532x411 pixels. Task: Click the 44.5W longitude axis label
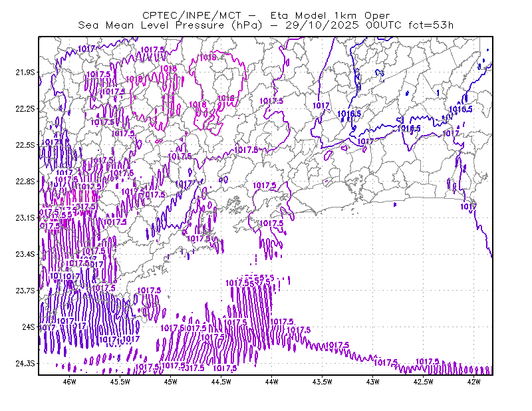(x=221, y=382)
